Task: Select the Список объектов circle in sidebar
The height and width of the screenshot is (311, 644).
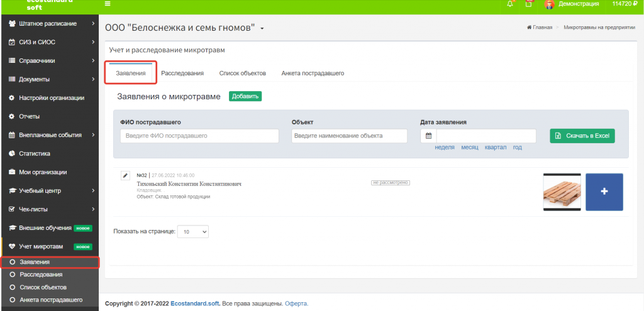Action: 13,287
